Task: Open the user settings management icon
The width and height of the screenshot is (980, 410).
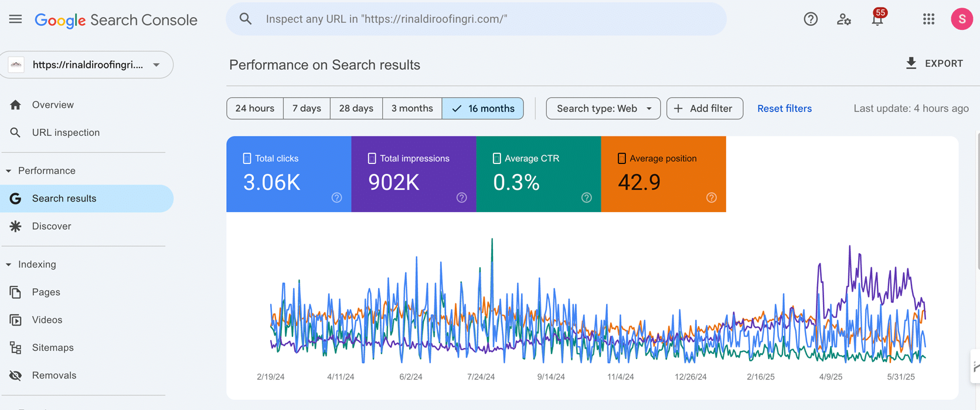Action: [x=843, y=19]
